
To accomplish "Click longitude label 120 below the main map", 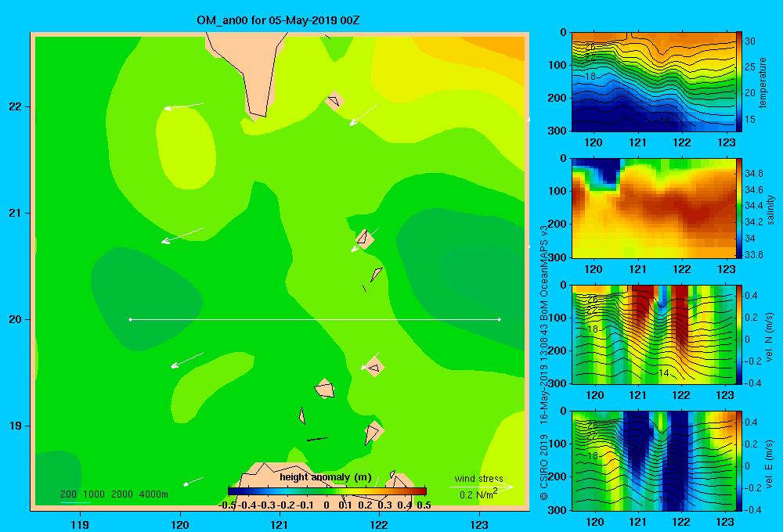I will [180, 524].
